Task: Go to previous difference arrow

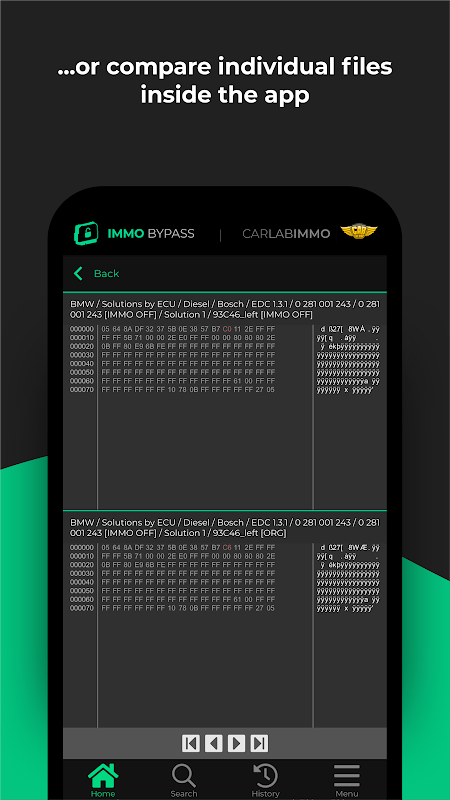Action: (213, 743)
